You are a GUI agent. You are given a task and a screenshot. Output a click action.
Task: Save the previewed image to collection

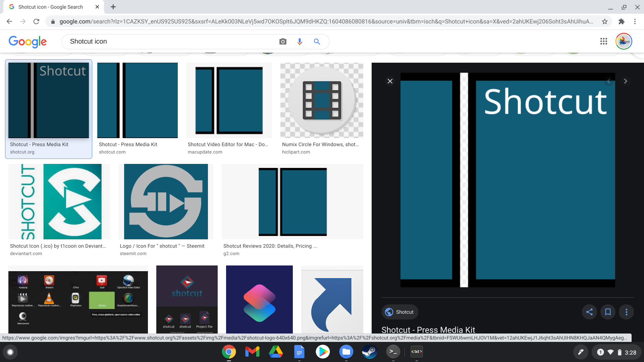pyautogui.click(x=608, y=312)
